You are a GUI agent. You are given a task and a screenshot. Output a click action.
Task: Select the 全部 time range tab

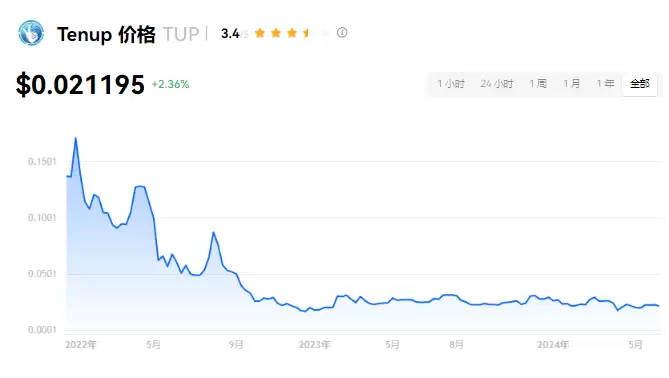640,84
